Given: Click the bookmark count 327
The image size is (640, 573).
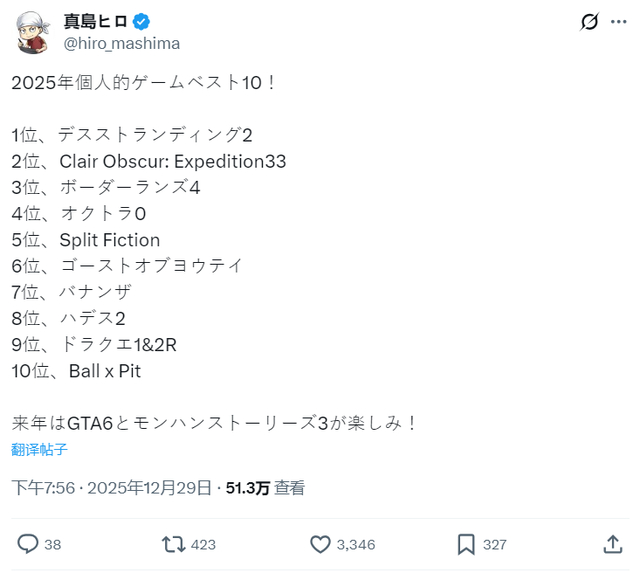Looking at the screenshot, I should click(494, 545).
